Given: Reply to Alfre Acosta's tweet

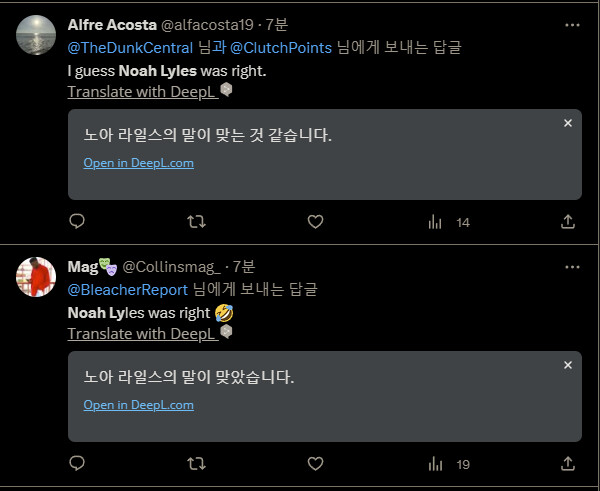Looking at the screenshot, I should (77, 222).
